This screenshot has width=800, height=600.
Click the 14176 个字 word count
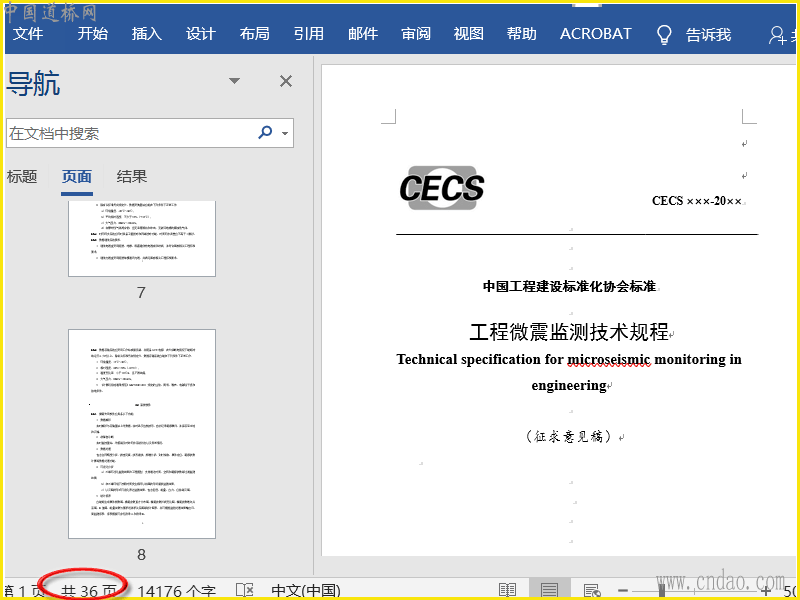[177, 591]
